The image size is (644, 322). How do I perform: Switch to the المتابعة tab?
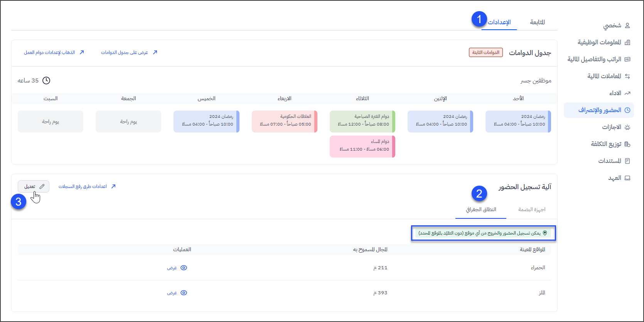537,22
